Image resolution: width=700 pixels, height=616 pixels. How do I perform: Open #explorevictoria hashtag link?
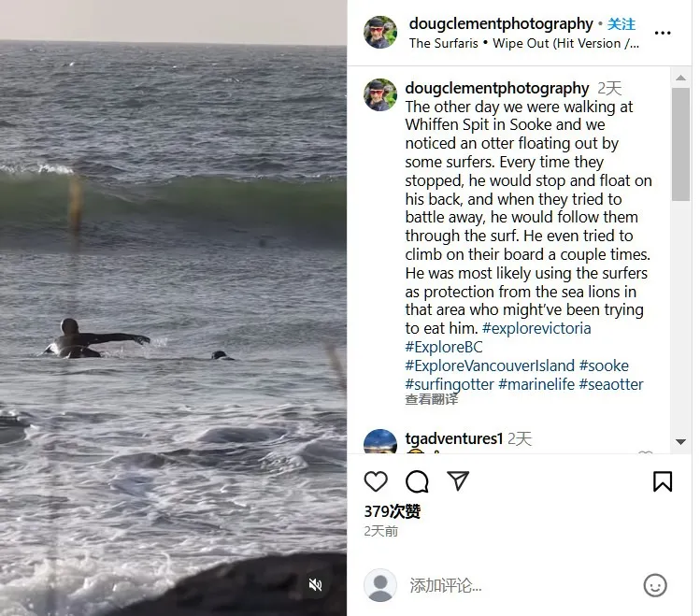coord(536,328)
